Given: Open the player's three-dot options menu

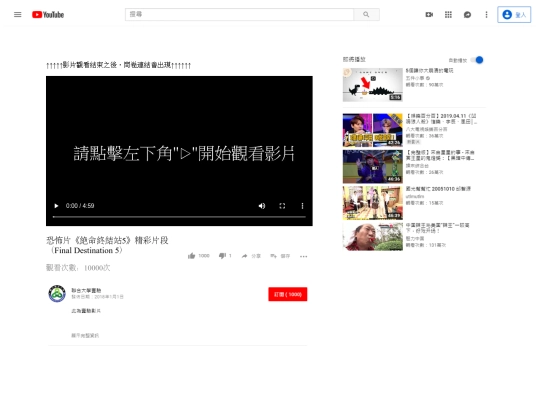Looking at the screenshot, I should coord(302,206).
